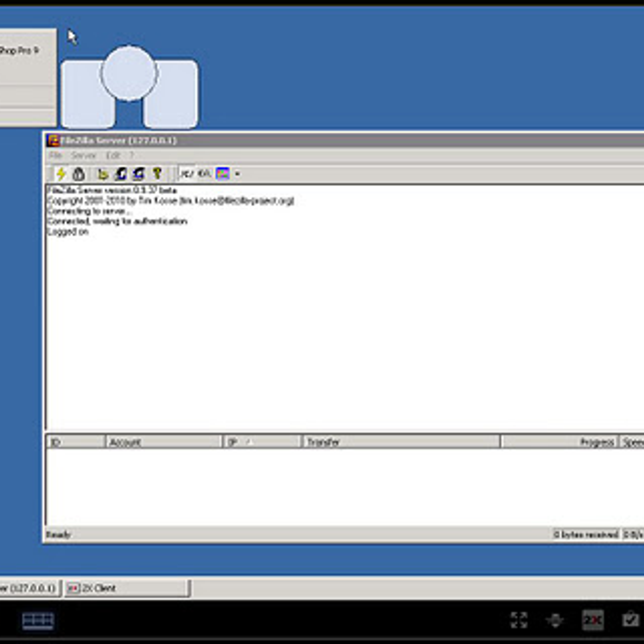Select the Copyright Tim Kosse log line
This screenshot has height=644, width=644.
(x=171, y=200)
